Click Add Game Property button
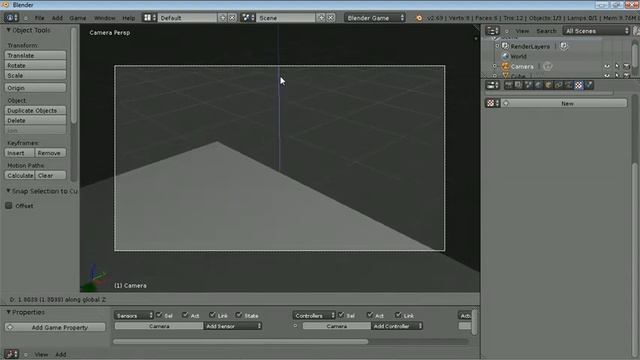This screenshot has height=360, width=640. 55,327
